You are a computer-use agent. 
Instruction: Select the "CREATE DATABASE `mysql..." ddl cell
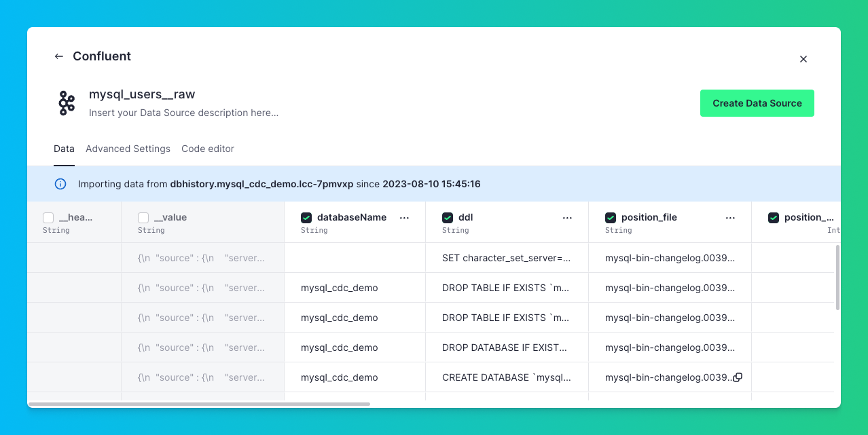click(507, 377)
